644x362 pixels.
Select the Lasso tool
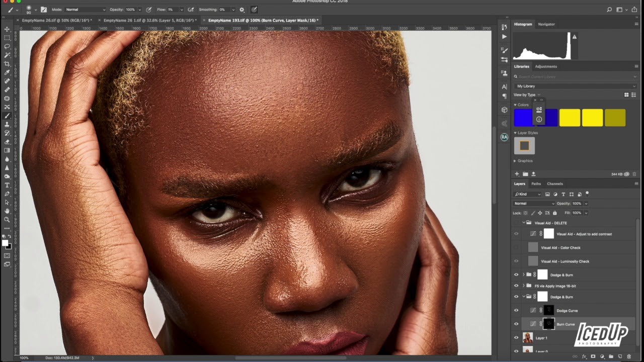[x=7, y=46]
